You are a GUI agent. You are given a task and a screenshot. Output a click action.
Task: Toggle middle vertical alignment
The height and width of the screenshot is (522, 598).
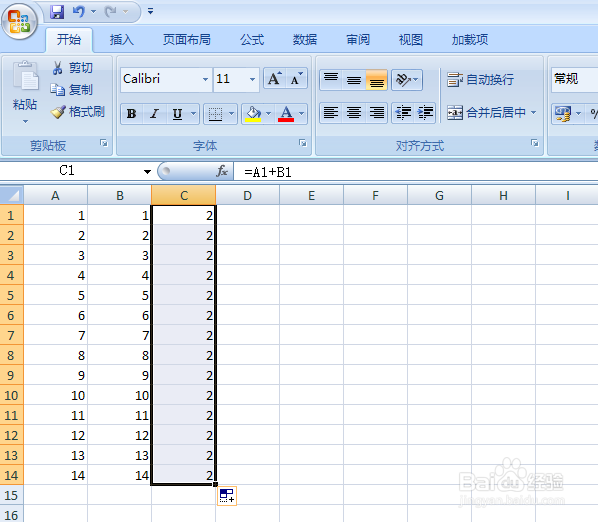click(x=354, y=80)
